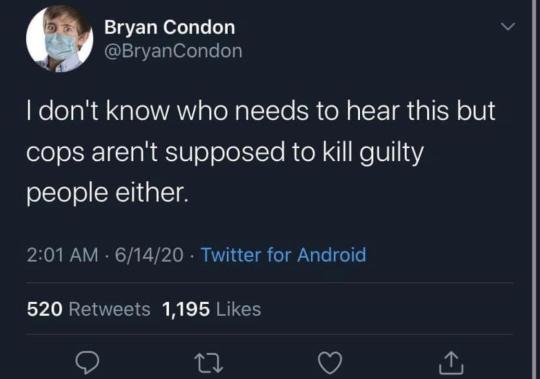This screenshot has width=540, height=379.
Task: Click the 6/14/20 date
Action: [x=149, y=255]
